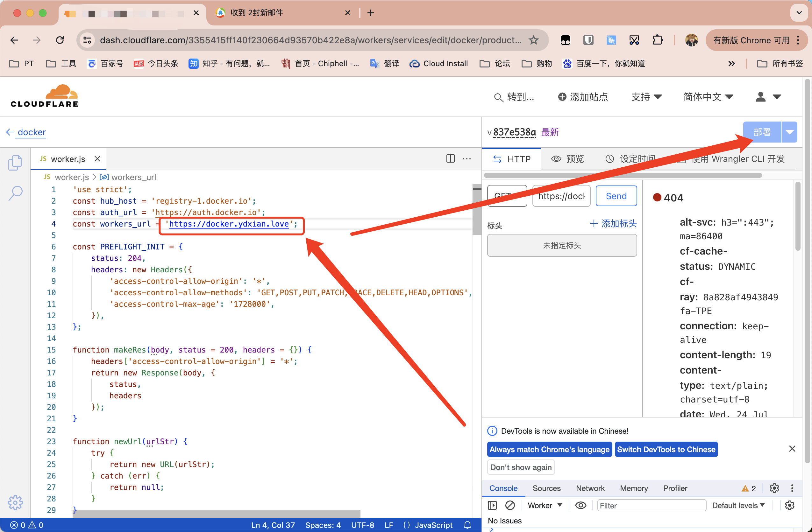Open the 转到 search field
This screenshot has width=812, height=532.
pyautogui.click(x=514, y=97)
